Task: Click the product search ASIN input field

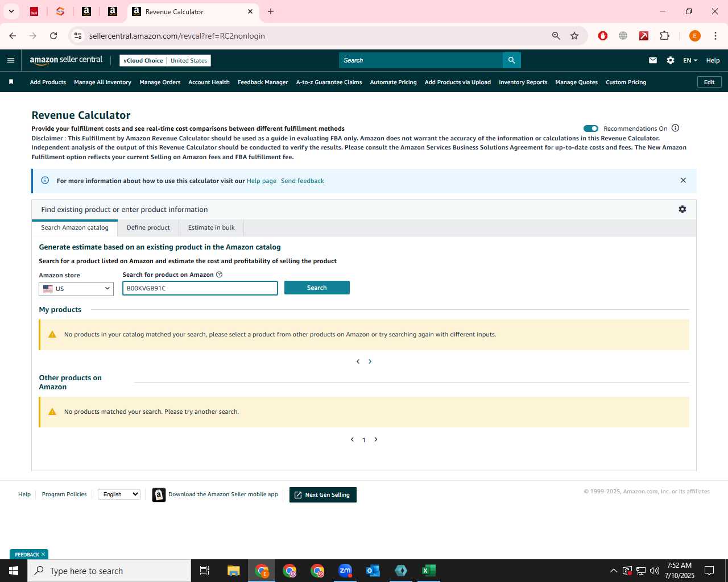Action: click(200, 288)
